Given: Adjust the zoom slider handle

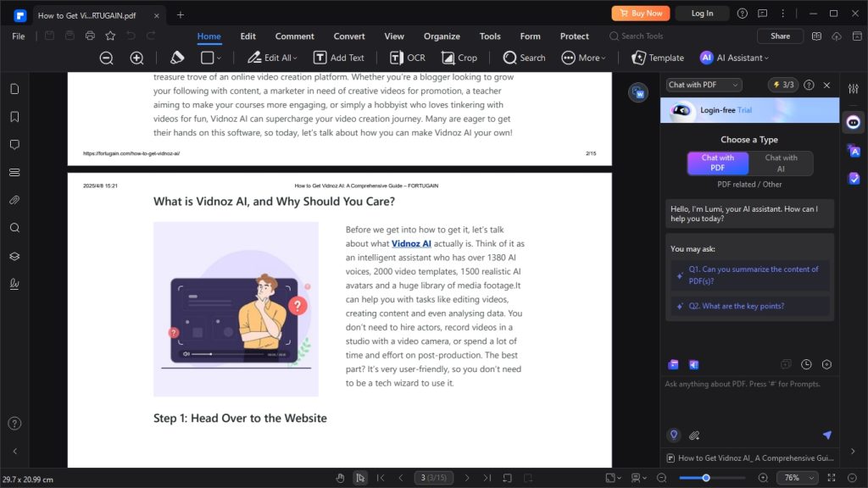Looking at the screenshot, I should pyautogui.click(x=706, y=478).
